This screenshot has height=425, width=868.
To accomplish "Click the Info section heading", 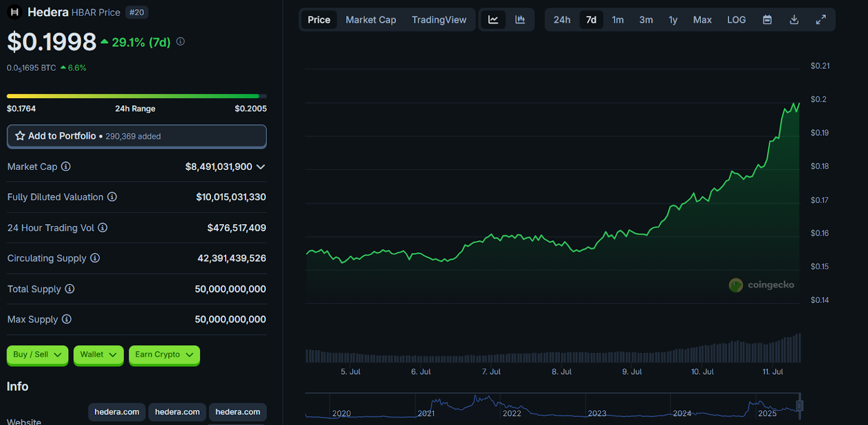I will 17,386.
